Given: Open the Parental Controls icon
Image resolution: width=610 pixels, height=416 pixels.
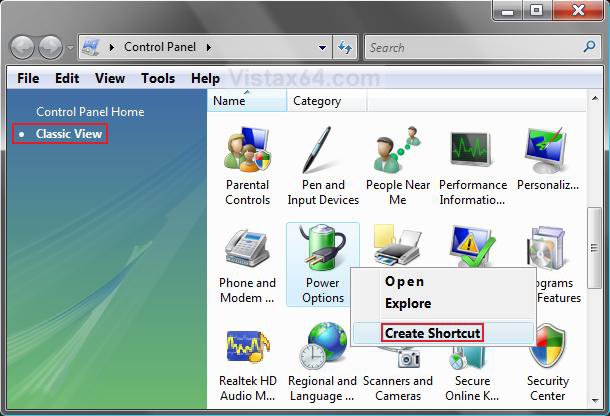Looking at the screenshot, I should (x=247, y=149).
